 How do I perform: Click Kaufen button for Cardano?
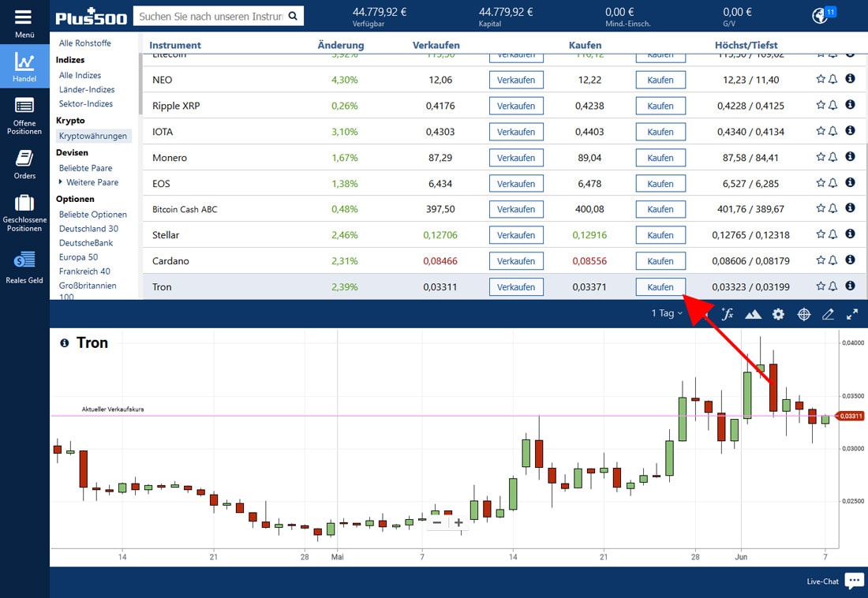coord(660,261)
